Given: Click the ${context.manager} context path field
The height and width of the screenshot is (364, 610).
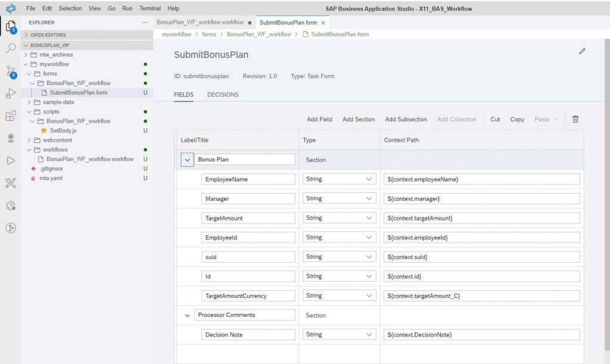Looking at the screenshot, I should (481, 199).
